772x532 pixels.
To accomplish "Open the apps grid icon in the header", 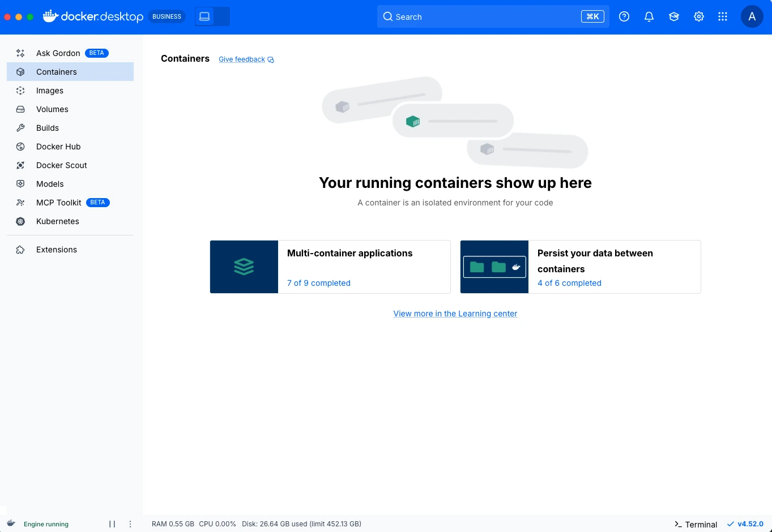I will 723,16.
